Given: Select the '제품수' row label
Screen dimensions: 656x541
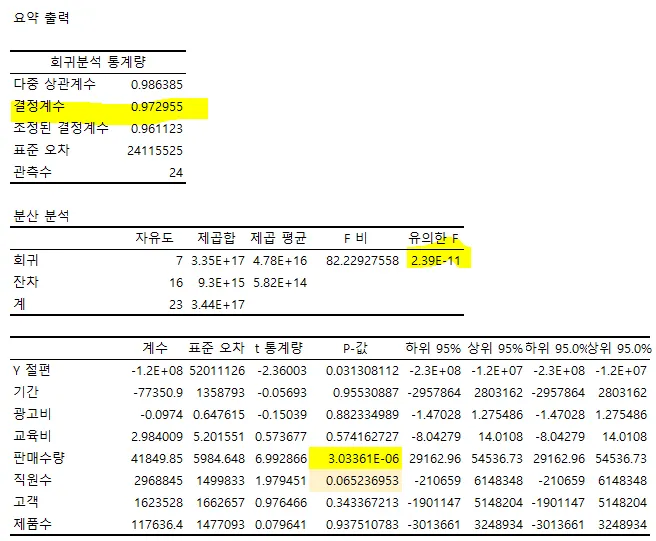Looking at the screenshot, I should (x=32, y=523).
